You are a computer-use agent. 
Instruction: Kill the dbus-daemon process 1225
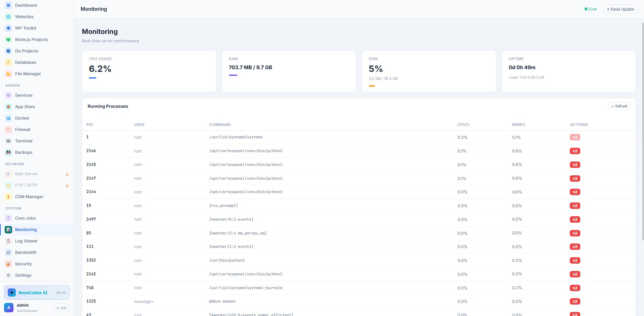(x=575, y=302)
